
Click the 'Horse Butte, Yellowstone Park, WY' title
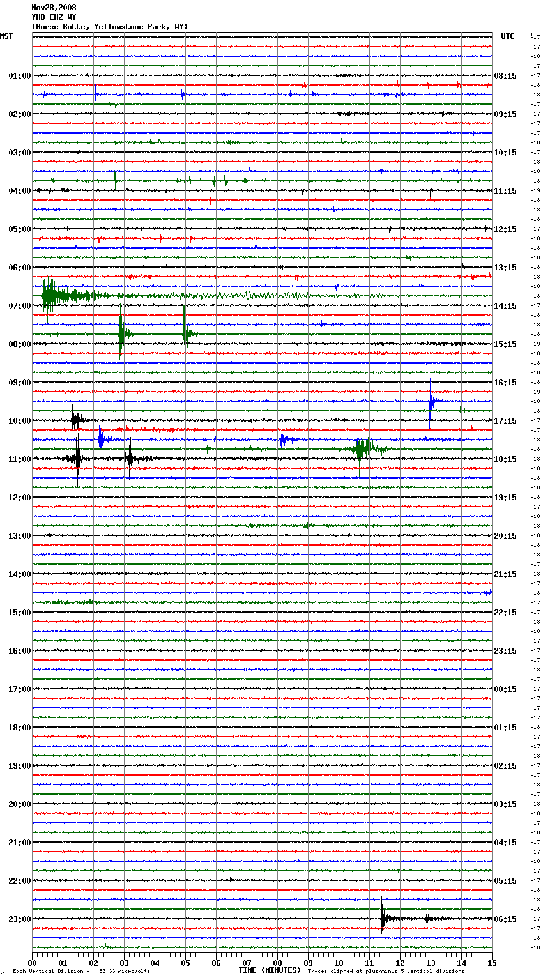pos(110,27)
